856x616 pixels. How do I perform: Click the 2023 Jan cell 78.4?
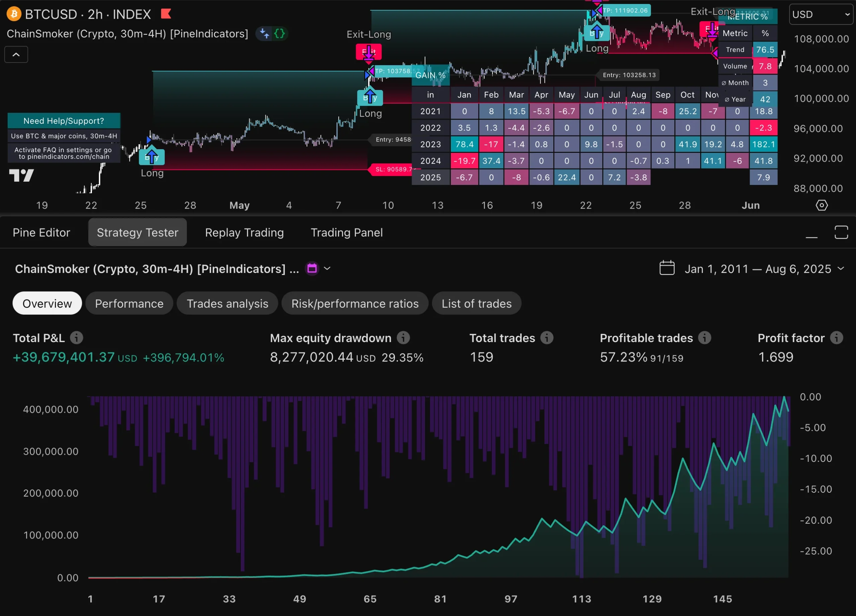pyautogui.click(x=464, y=144)
